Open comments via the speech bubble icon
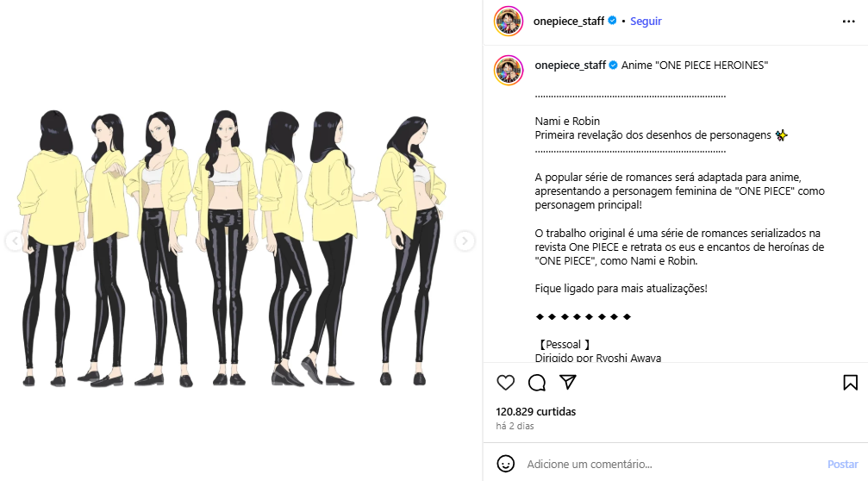This screenshot has width=868, height=481. tap(536, 383)
